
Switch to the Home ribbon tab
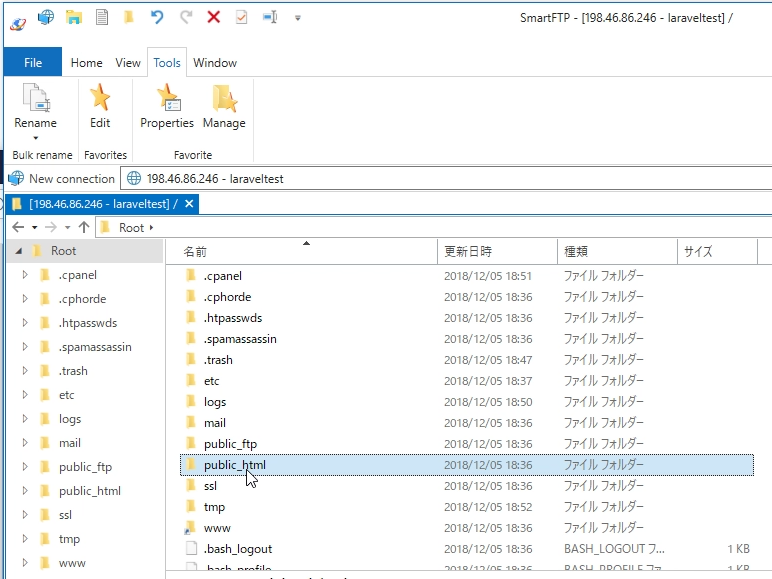pyautogui.click(x=87, y=63)
